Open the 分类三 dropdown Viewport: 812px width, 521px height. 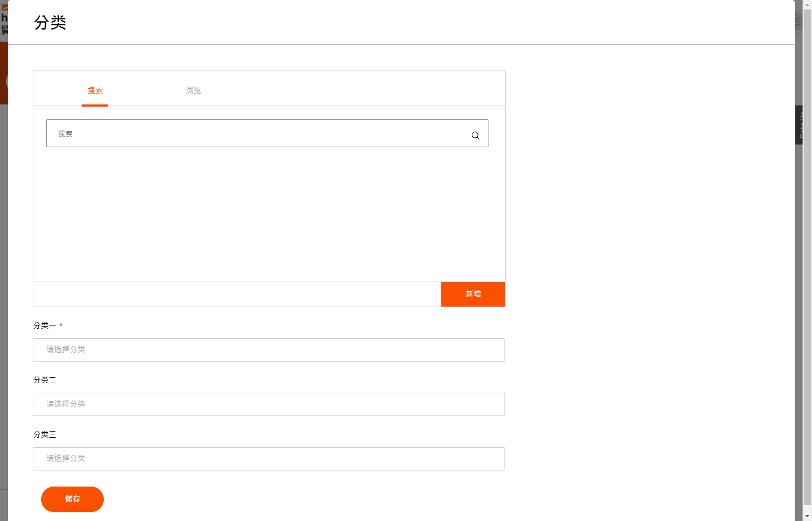click(269, 459)
